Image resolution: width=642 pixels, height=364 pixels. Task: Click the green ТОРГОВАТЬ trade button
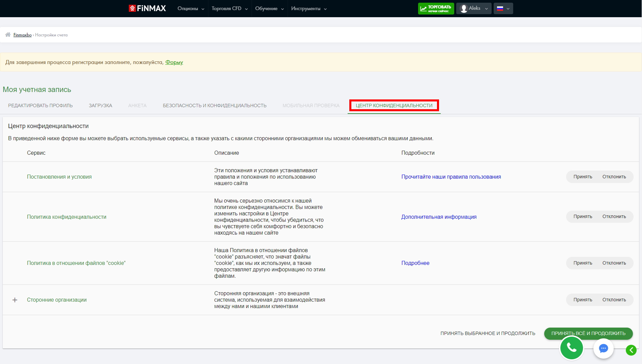click(x=436, y=8)
